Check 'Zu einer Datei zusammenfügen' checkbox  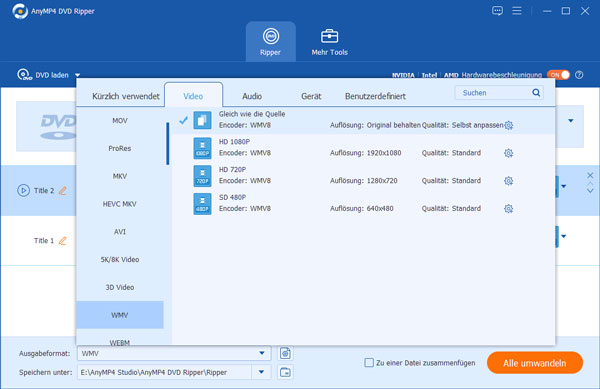tap(369, 363)
